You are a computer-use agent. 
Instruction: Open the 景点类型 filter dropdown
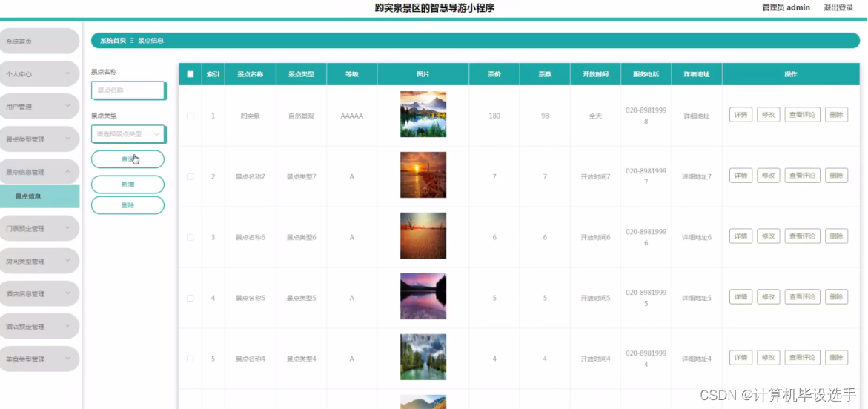(128, 134)
